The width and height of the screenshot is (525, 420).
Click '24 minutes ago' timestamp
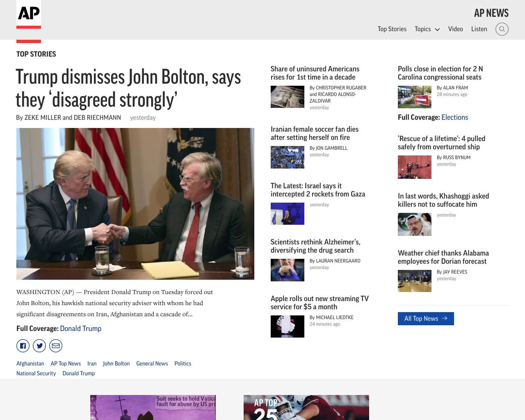pos(325,324)
